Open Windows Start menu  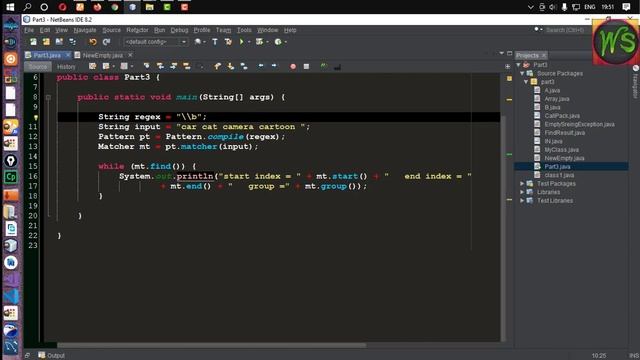coord(10,7)
